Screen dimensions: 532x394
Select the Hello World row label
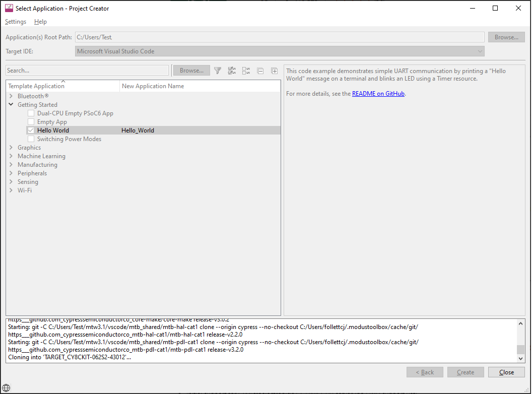point(53,130)
